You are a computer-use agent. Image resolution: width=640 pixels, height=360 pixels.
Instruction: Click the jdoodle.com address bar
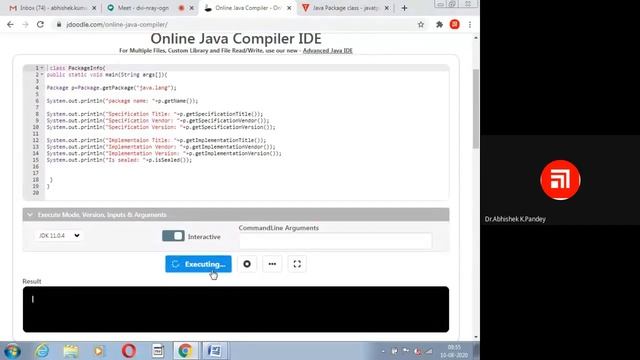pyautogui.click(x=237, y=24)
